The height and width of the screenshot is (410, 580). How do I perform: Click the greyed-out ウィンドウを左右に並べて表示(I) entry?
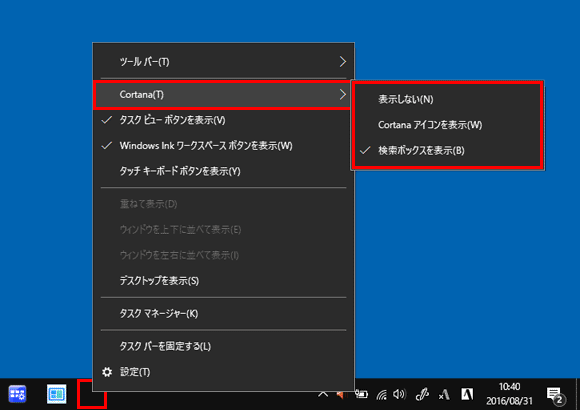coord(223,255)
